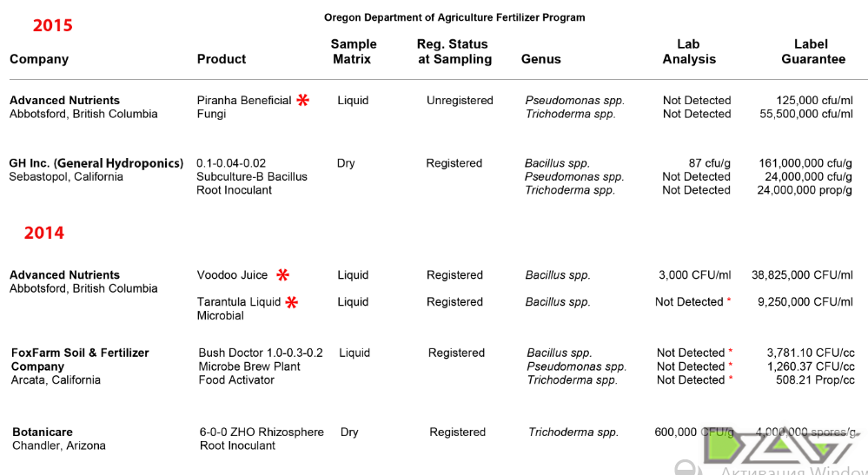
Task: Click small asterisk after FoxFarm Bacillus Not Detected
Action: click(x=731, y=352)
